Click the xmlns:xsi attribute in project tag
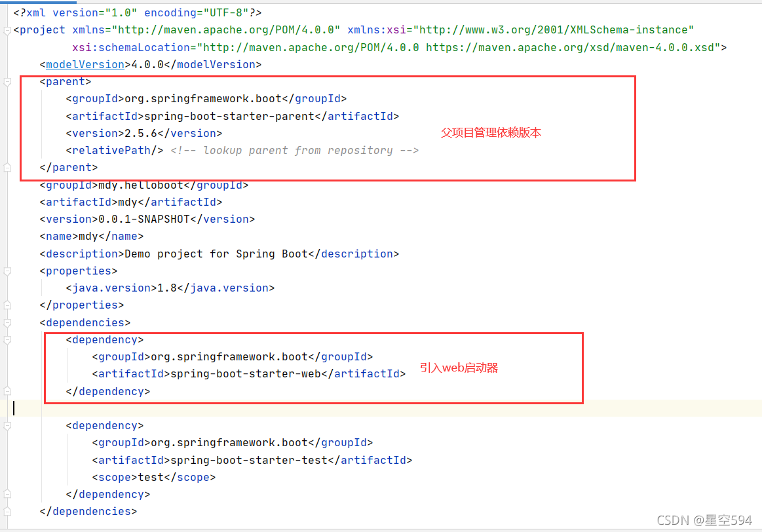 [520, 30]
